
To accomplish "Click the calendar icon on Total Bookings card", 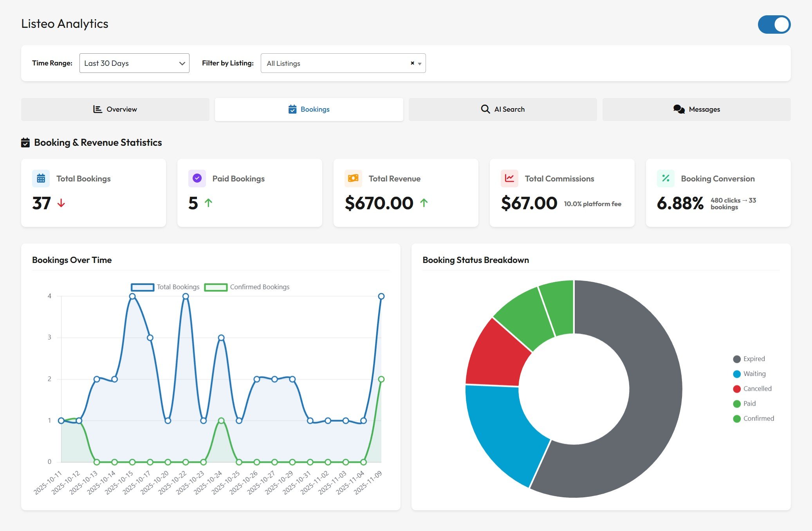I will tap(40, 178).
